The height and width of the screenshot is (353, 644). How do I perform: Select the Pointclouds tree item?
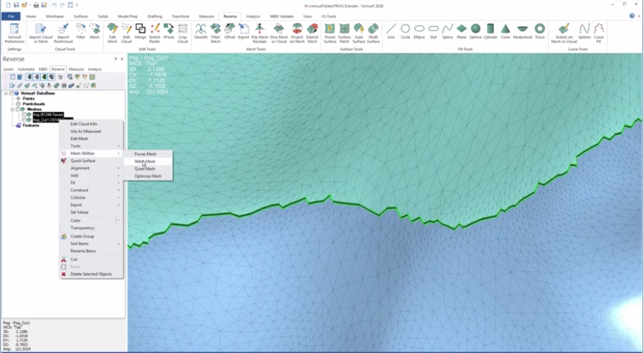pos(34,104)
